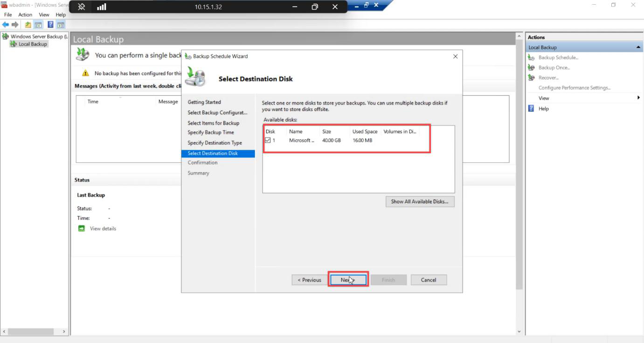Click the Recover action link

click(x=548, y=77)
